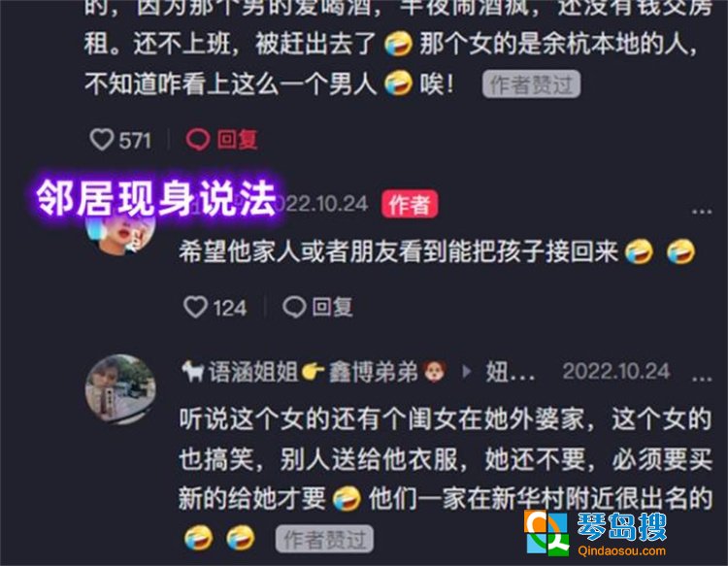Image resolution: width=728 pixels, height=566 pixels.
Task: Click the 琴岛搜 logo icon
Action: (546, 532)
